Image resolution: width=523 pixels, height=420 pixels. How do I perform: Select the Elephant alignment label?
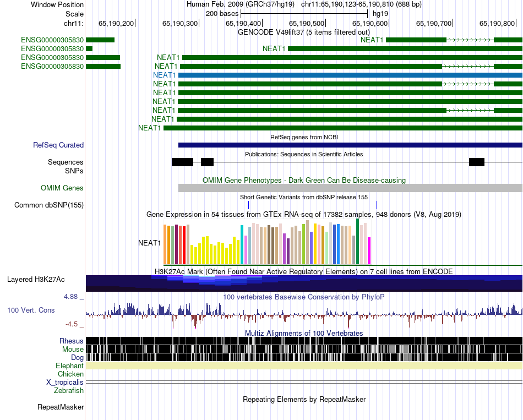(x=69, y=366)
